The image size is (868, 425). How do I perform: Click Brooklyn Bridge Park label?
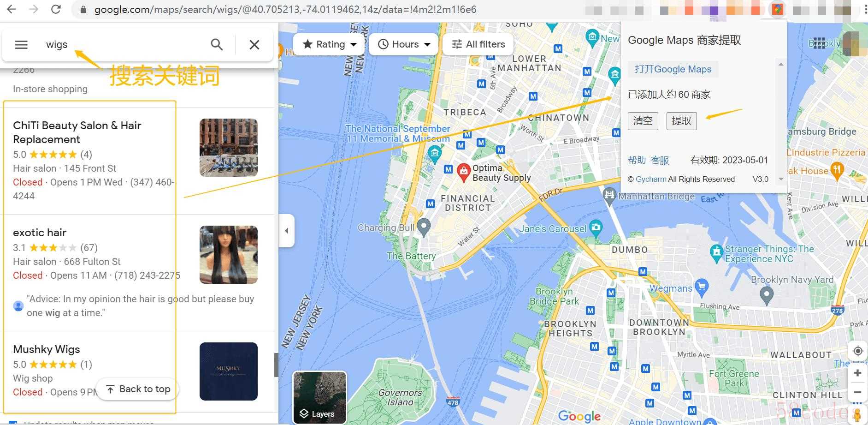[554, 297]
